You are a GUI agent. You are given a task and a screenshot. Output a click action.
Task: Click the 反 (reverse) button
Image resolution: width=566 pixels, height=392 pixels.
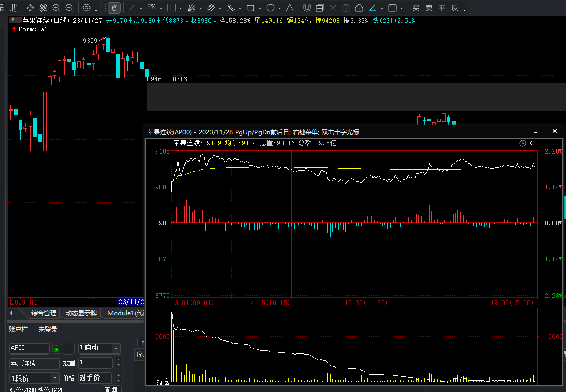click(x=455, y=8)
